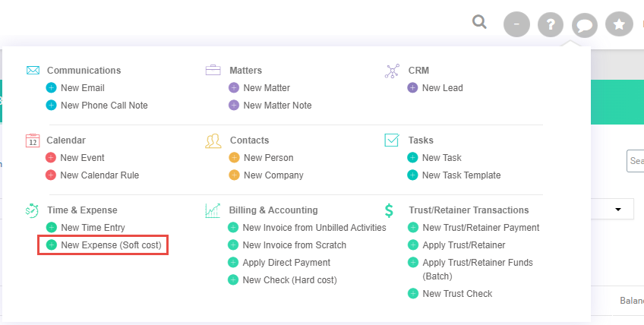The width and height of the screenshot is (644, 325).
Task: Click plus icon beside New Person
Action: pyautogui.click(x=234, y=158)
